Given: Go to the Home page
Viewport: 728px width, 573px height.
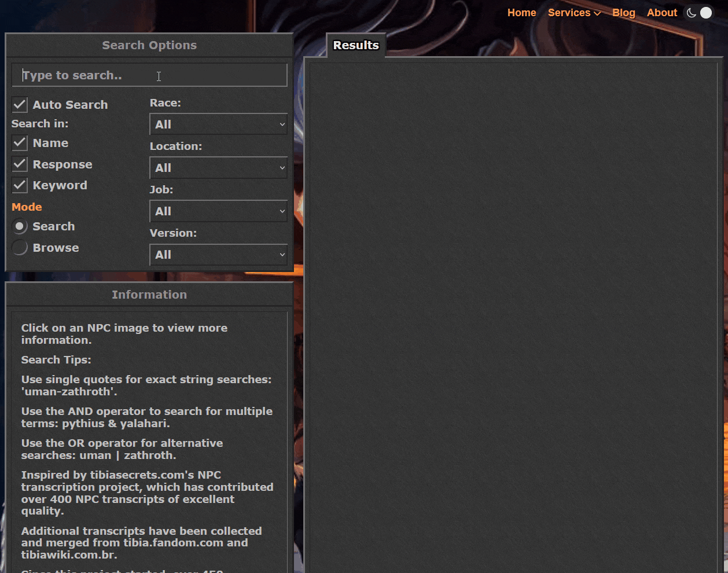Looking at the screenshot, I should pyautogui.click(x=521, y=13).
